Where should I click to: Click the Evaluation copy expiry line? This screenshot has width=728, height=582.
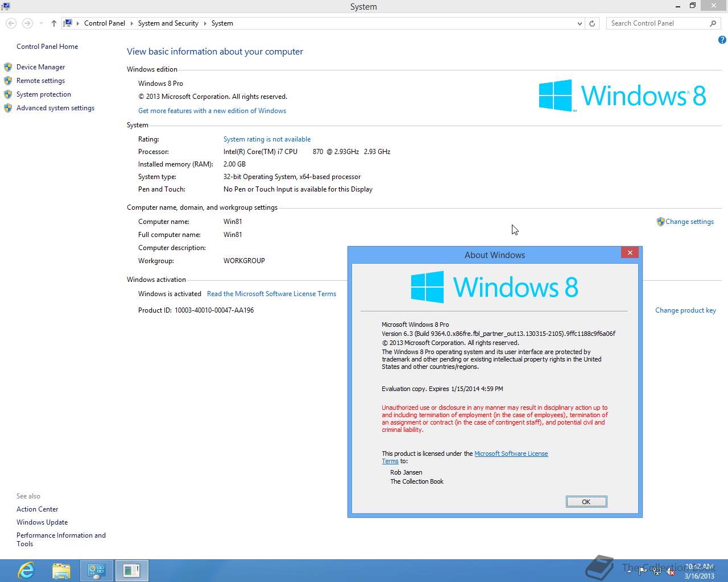tap(442, 389)
